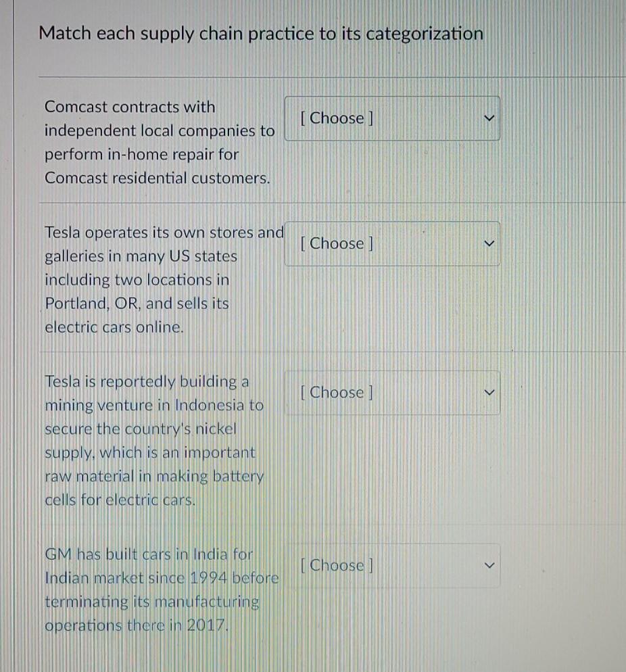
Task: Click the chevron arrow on the last Choose box
Action: [489, 565]
